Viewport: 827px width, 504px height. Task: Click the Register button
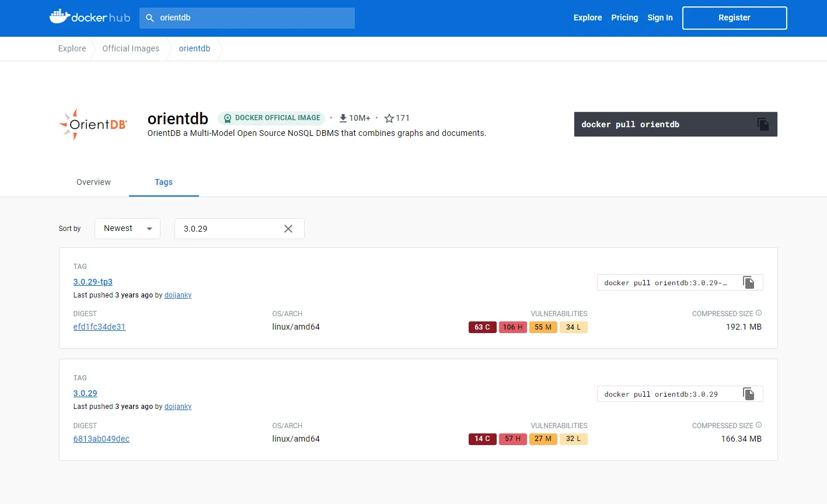(734, 17)
